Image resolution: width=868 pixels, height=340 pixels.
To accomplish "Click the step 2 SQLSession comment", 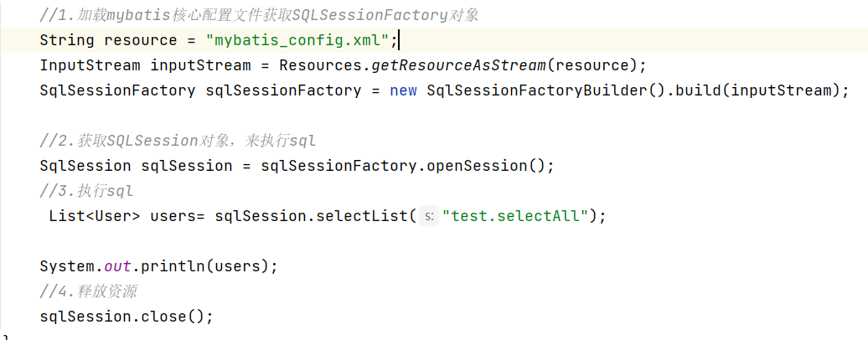I will 178,141.
